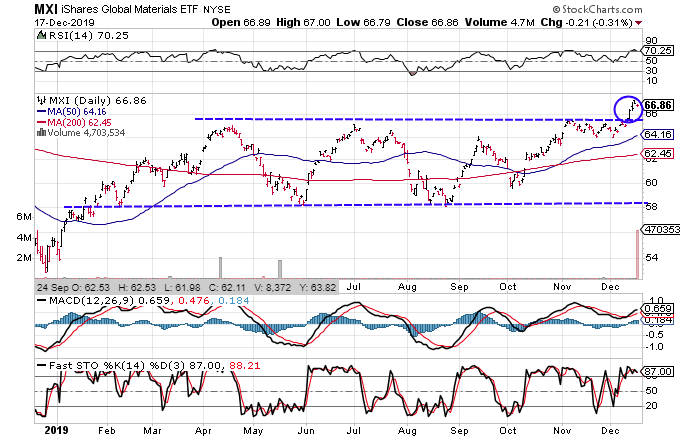Click the Mar month label on bottom axis
The width and height of the screenshot is (680, 440).
[153, 430]
